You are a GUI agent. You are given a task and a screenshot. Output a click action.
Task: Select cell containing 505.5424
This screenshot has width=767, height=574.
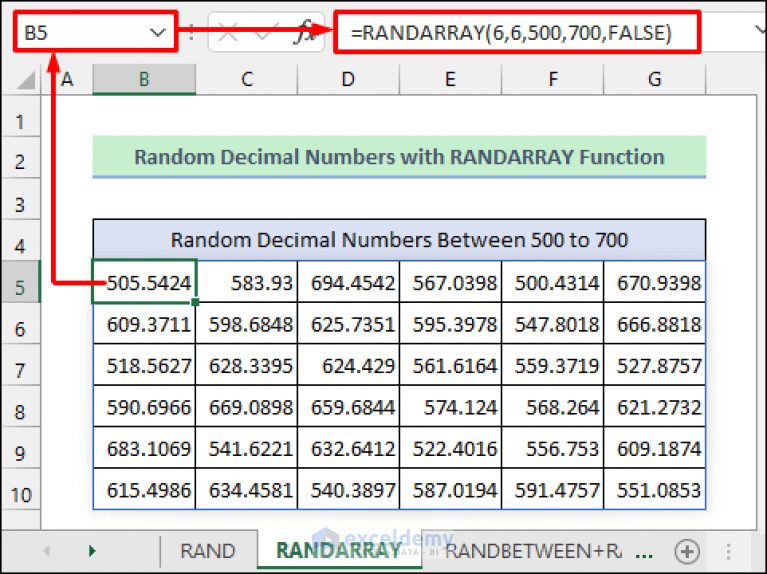(x=144, y=282)
